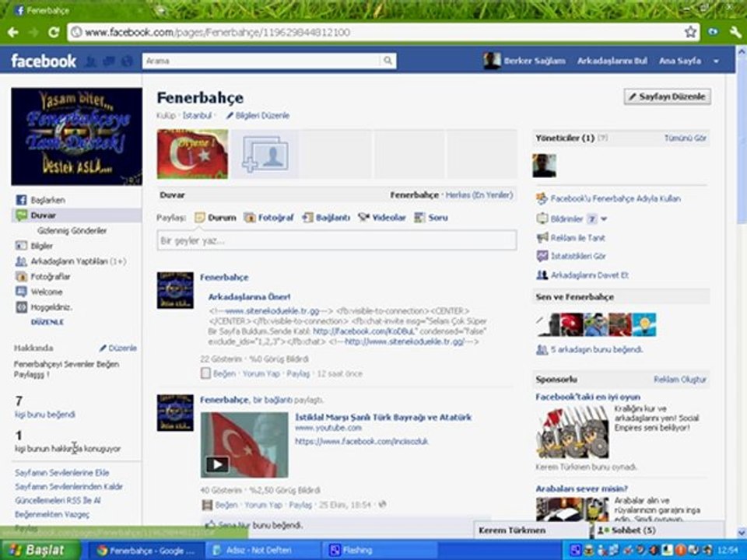Click Herkes (En Yeniler) filter
This screenshot has height=560, width=747.
point(479,194)
